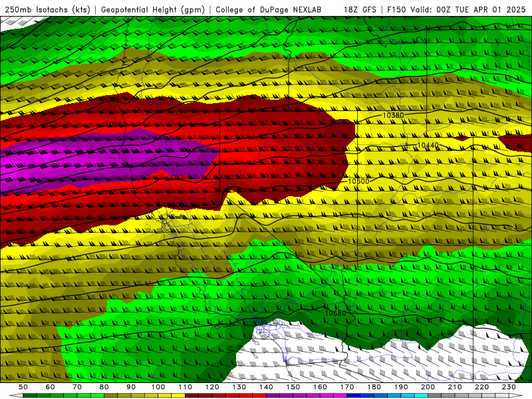Click the 10440 height contour label
Viewport: 532px width, 399px height.
pyautogui.click(x=428, y=145)
